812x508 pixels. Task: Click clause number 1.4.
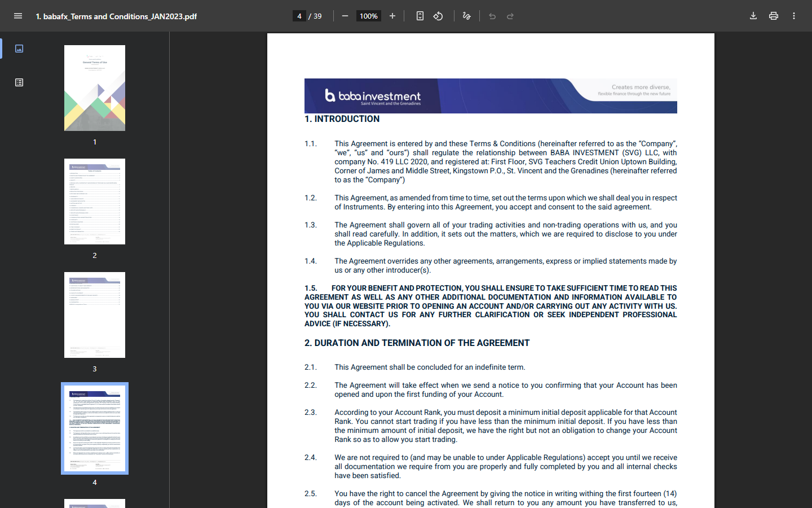(x=311, y=261)
